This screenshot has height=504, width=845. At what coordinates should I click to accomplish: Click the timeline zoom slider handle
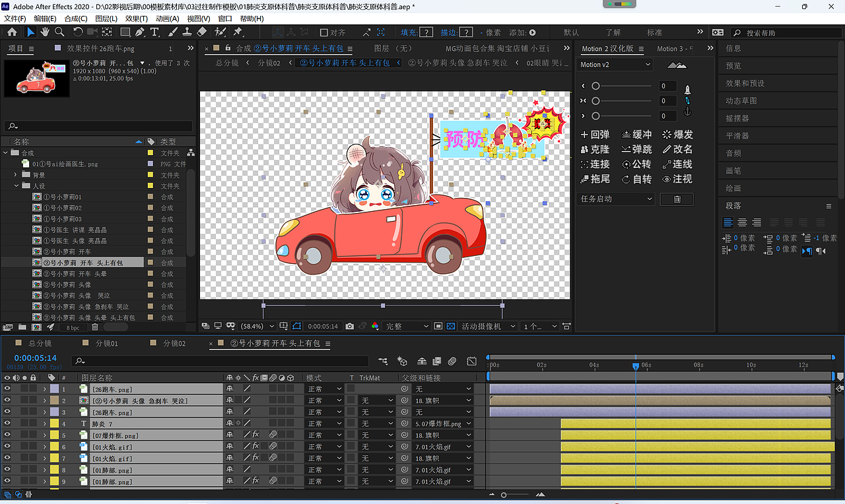[x=504, y=495]
